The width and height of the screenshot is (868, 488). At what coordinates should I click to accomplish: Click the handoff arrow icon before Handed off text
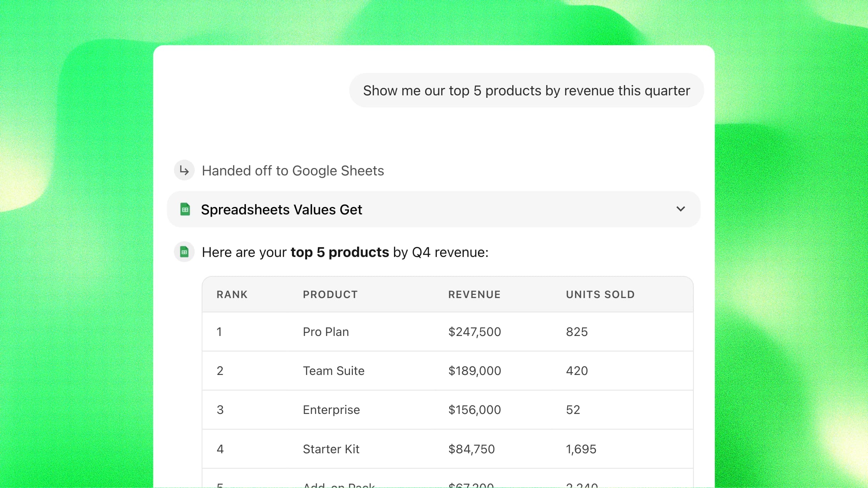[184, 170]
